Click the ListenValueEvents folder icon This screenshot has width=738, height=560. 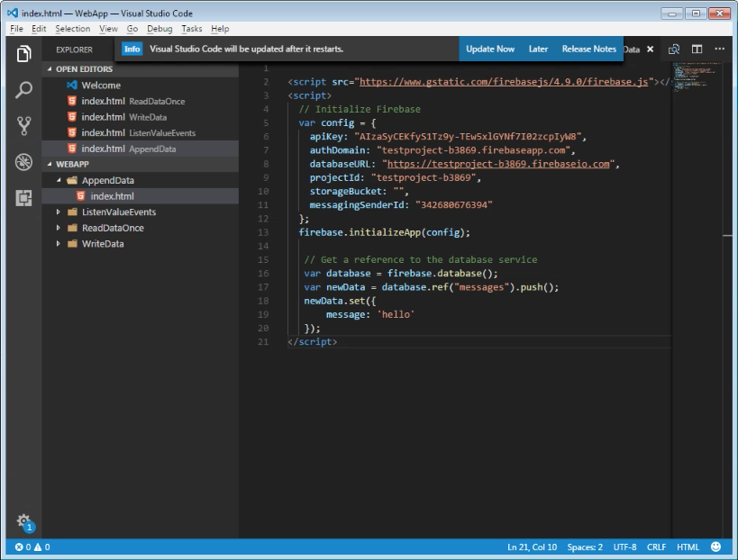[72, 212]
